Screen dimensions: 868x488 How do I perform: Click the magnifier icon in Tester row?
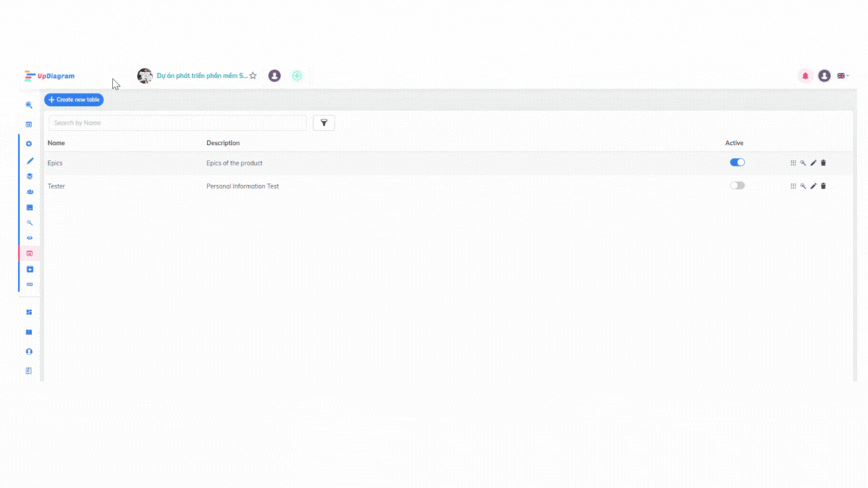tap(803, 186)
